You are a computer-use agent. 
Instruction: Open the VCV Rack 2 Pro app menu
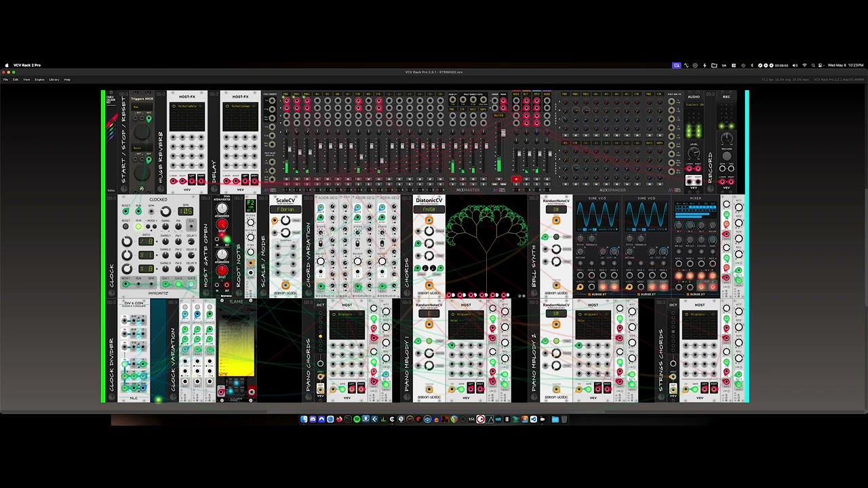pos(27,65)
